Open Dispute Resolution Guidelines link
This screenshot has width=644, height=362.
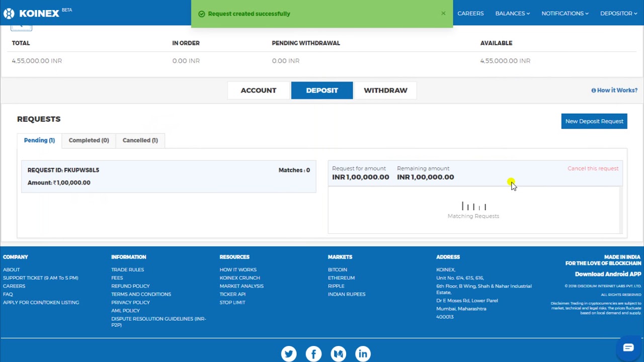tap(158, 322)
